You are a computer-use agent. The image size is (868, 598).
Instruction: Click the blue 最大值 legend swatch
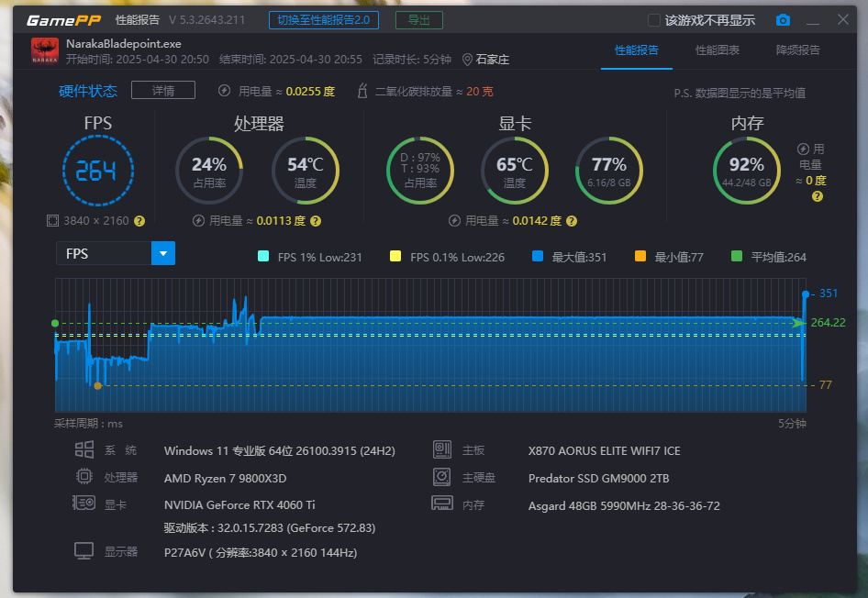pos(538,256)
